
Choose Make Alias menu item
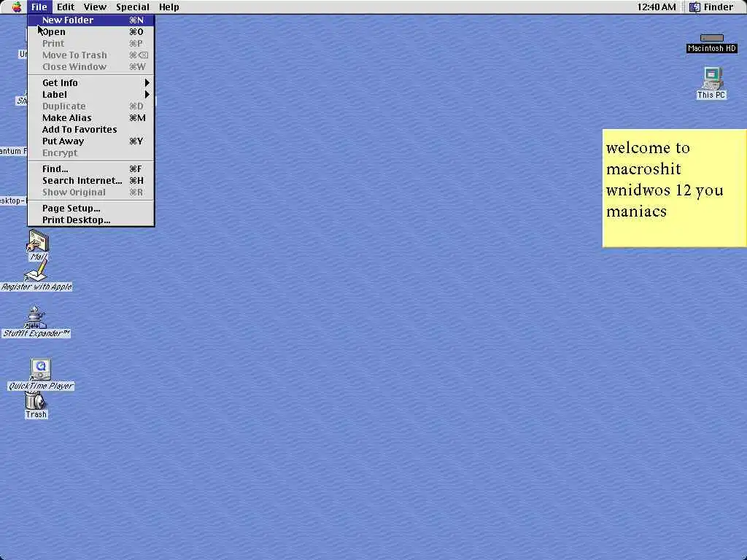point(91,117)
